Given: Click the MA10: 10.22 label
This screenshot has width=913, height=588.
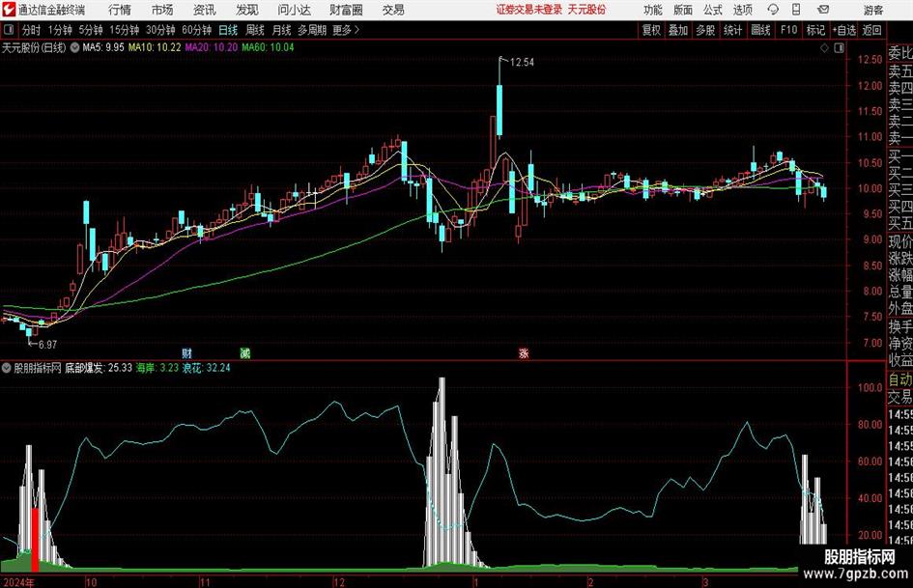Looking at the screenshot, I should coord(155,47).
